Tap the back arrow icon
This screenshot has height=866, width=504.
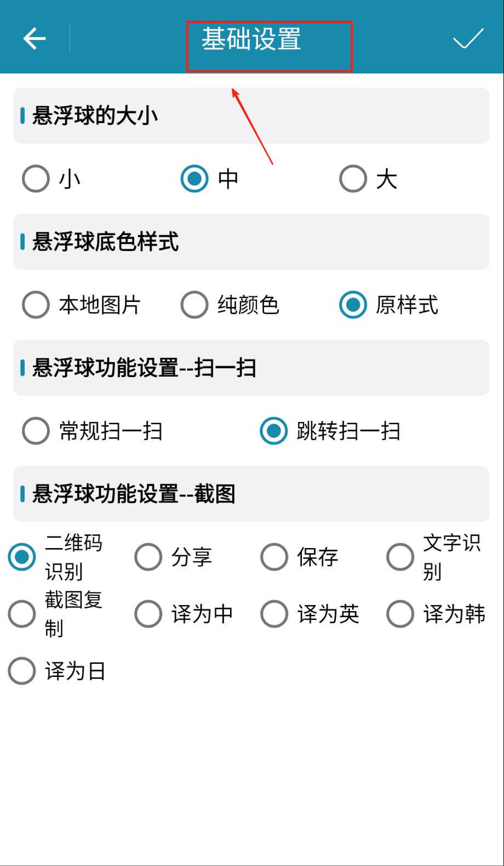tap(35, 38)
